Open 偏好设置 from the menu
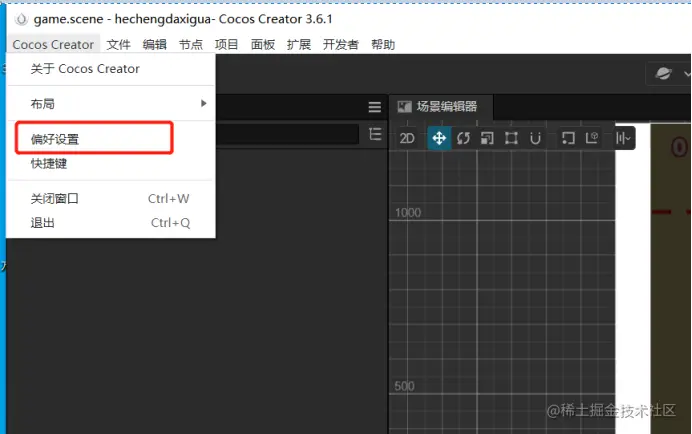Image resolution: width=692 pixels, height=434 pixels. pyautogui.click(x=111, y=139)
